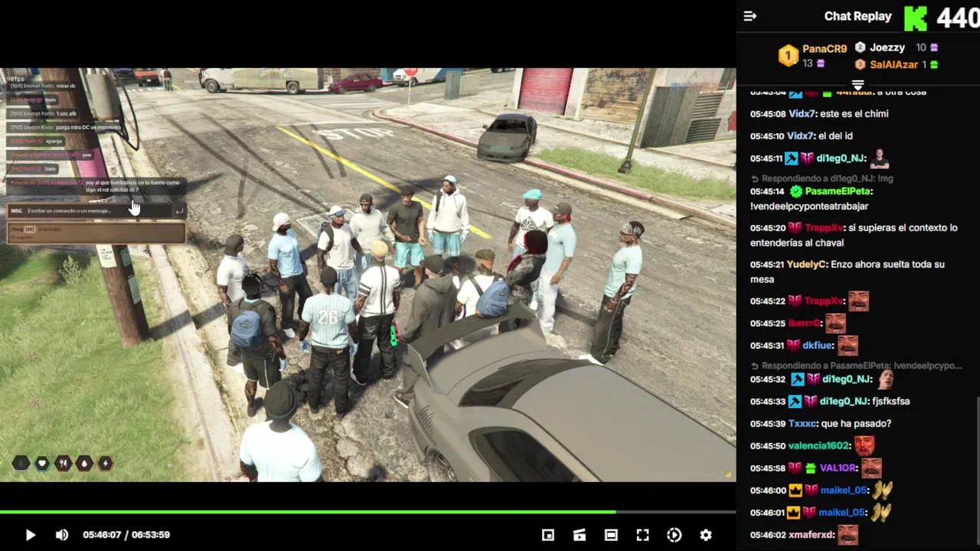Open VAL10R's user card

click(x=838, y=468)
